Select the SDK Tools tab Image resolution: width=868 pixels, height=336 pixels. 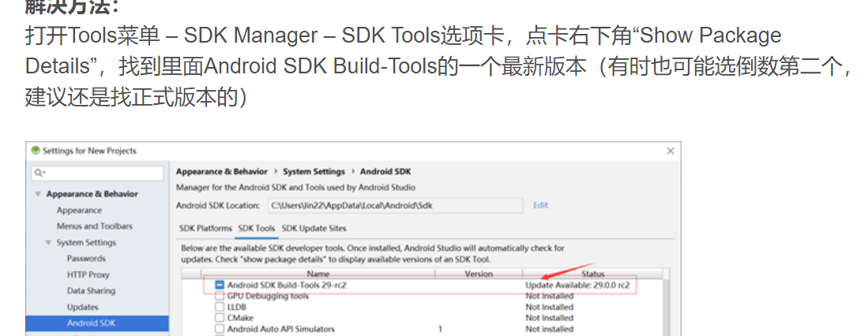pyautogui.click(x=257, y=228)
